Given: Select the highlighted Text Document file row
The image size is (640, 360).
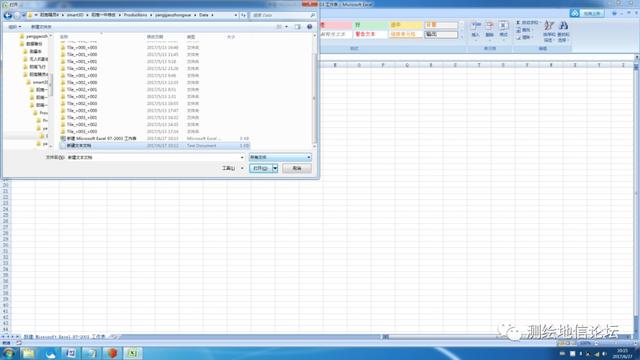Looking at the screenshot, I should point(154,145).
